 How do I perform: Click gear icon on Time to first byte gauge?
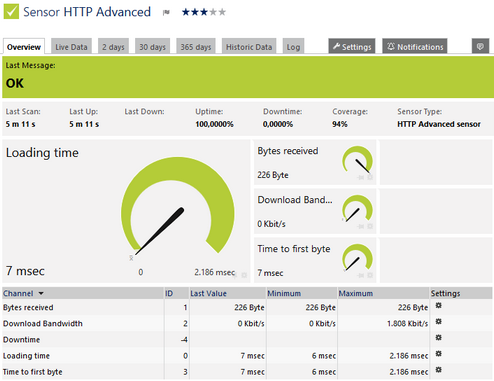coord(370,275)
